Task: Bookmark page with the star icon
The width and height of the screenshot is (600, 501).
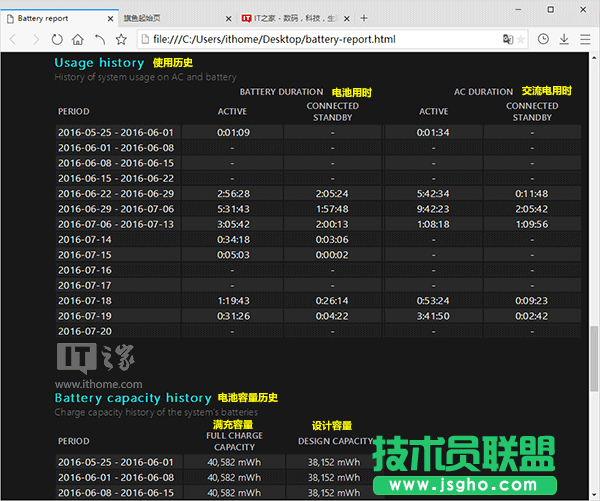Action: pyautogui.click(x=121, y=39)
